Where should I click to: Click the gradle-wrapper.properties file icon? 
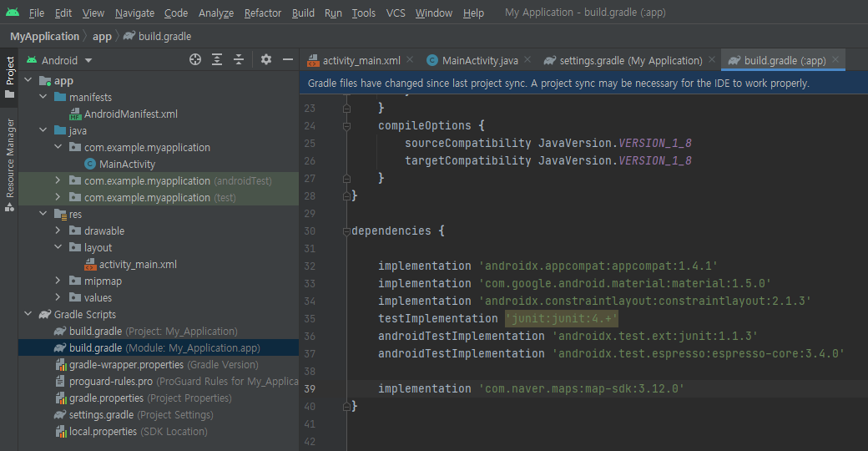[60, 365]
